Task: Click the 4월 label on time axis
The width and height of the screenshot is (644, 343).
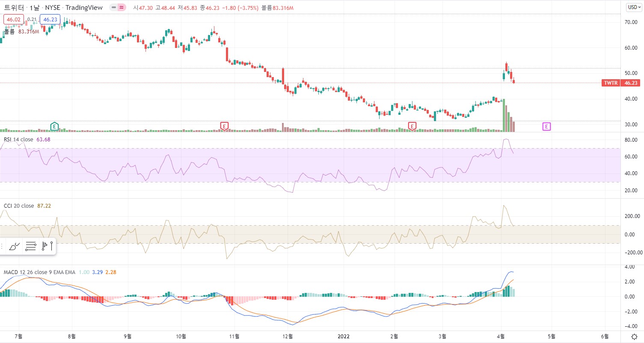Action: pos(501,337)
